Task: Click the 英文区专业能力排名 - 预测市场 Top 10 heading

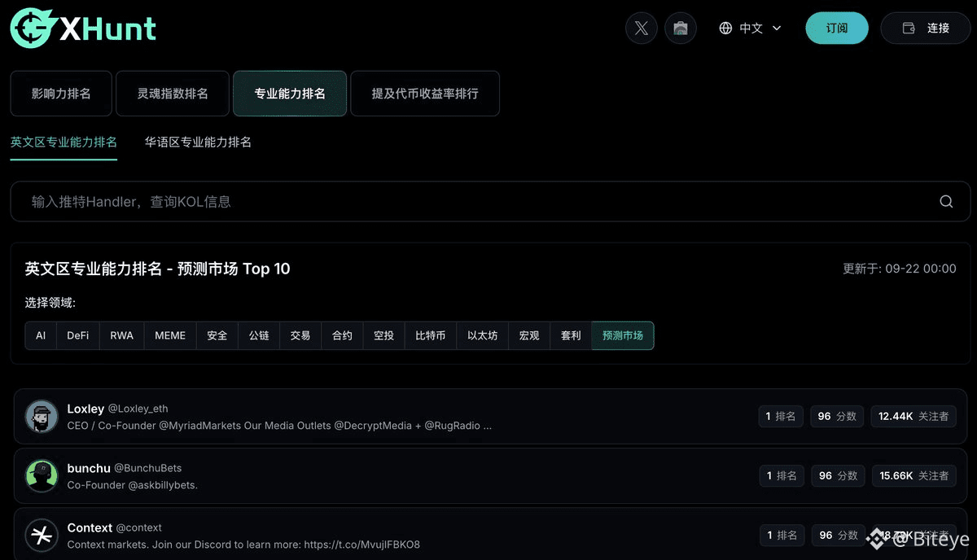Action: pos(158,269)
